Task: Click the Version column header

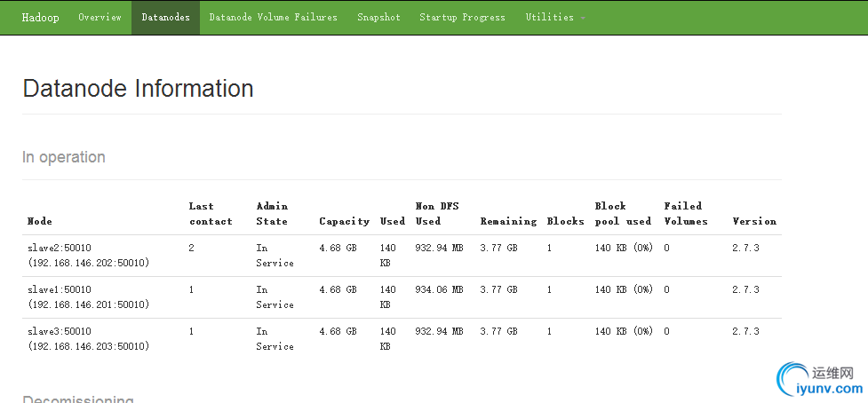Action: click(x=754, y=221)
